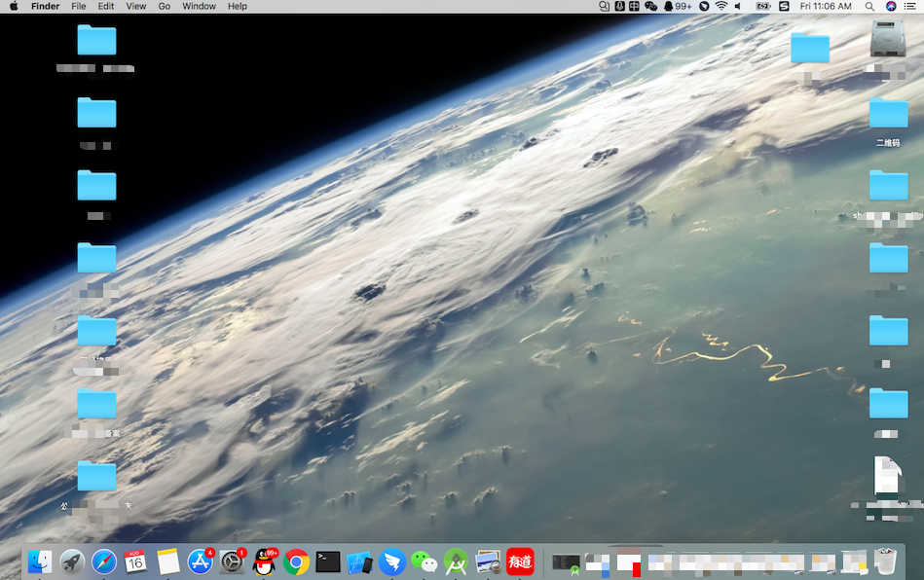Open Terminal from the Dock

[328, 562]
